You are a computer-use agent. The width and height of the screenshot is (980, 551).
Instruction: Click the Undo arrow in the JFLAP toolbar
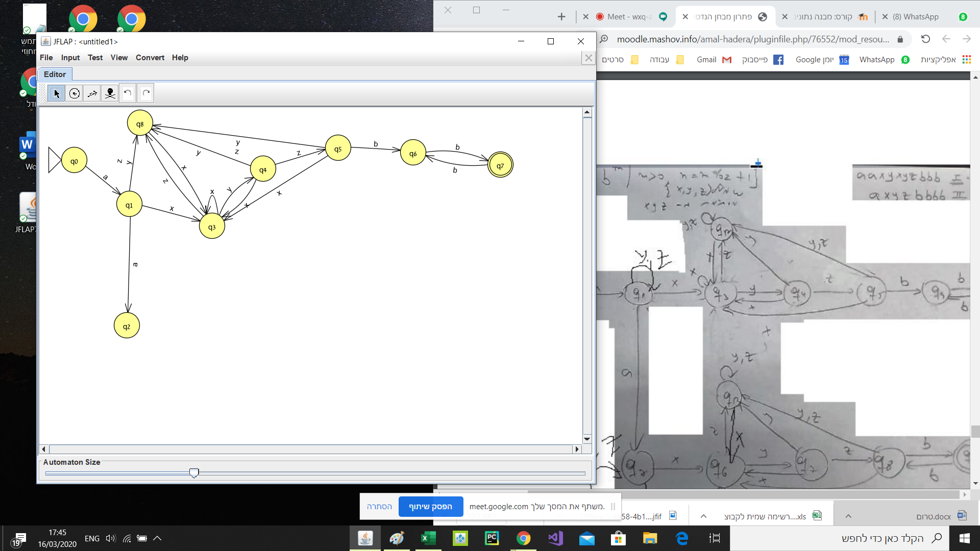128,93
